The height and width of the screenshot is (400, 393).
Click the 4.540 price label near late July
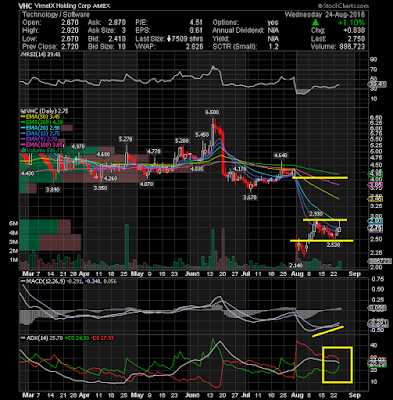pos(281,155)
